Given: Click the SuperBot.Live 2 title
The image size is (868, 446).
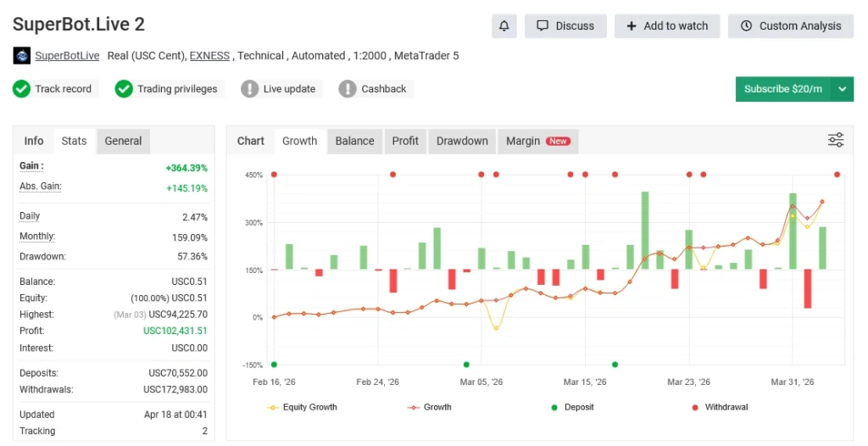Looking at the screenshot, I should click(79, 25).
